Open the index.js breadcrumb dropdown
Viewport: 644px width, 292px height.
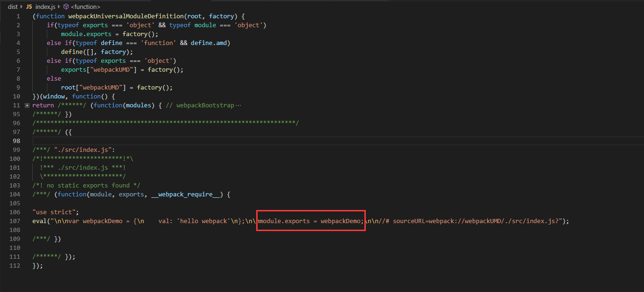click(x=45, y=7)
